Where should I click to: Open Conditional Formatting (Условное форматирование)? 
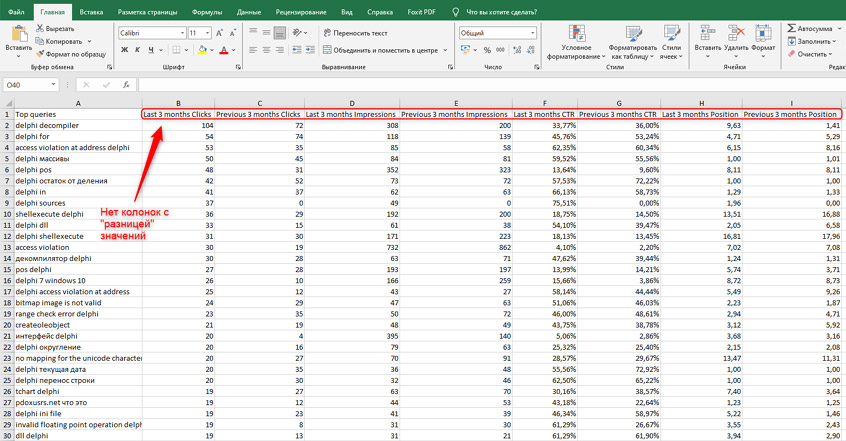[576, 42]
